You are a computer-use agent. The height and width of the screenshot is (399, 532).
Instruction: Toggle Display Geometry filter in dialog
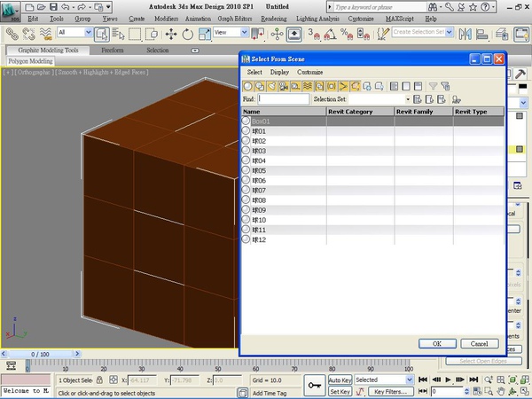click(x=247, y=86)
